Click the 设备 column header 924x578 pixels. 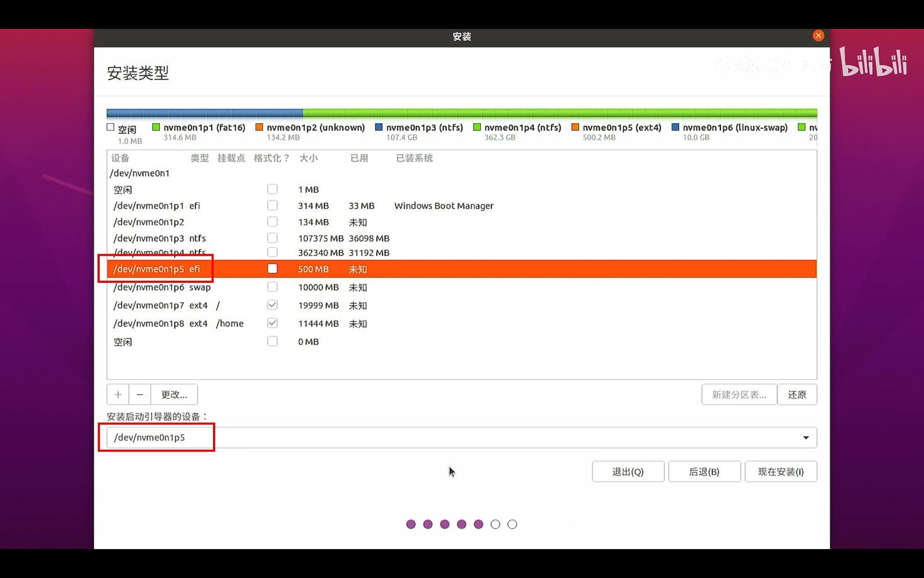(120, 158)
